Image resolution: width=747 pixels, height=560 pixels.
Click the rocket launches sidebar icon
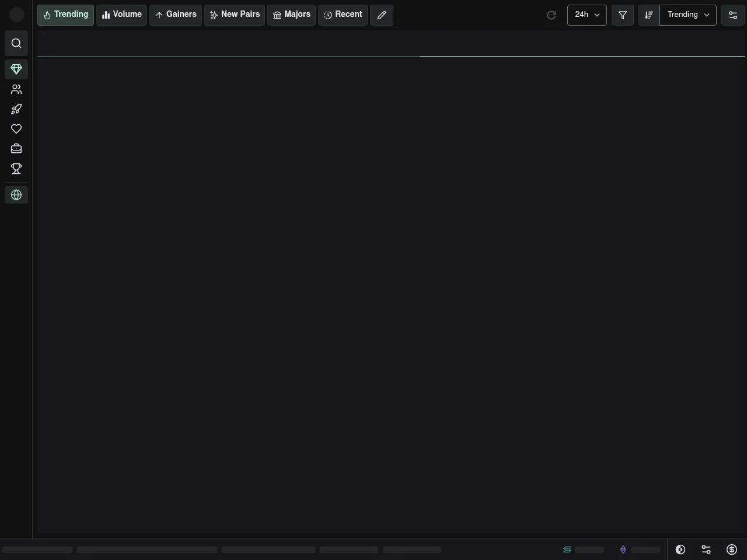click(16, 108)
